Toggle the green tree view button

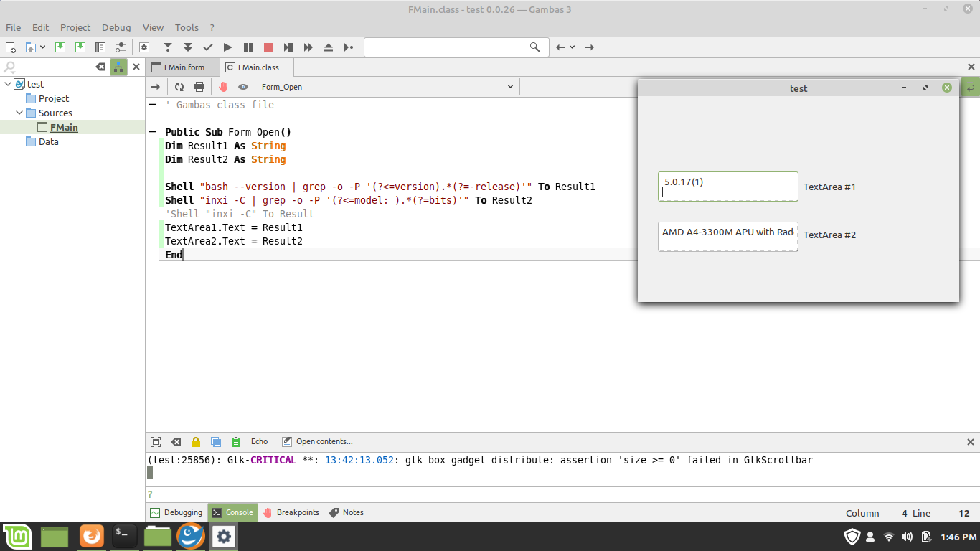click(x=118, y=67)
